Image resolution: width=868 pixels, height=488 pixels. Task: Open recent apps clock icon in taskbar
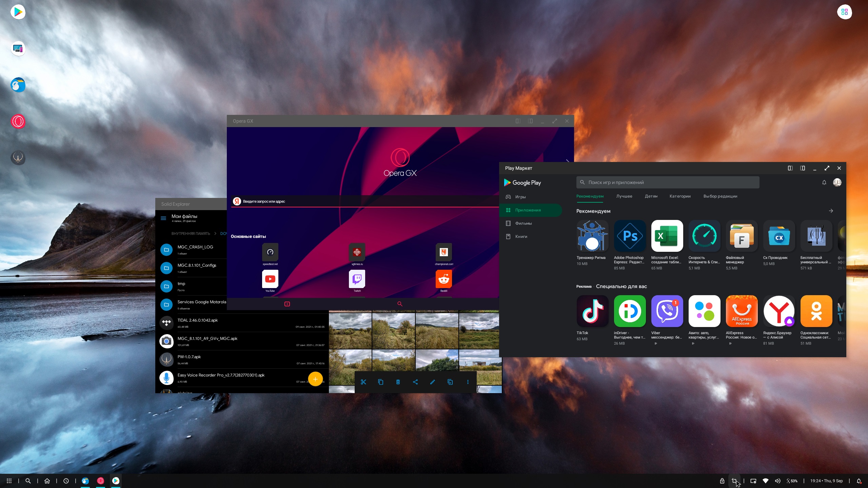(x=66, y=481)
